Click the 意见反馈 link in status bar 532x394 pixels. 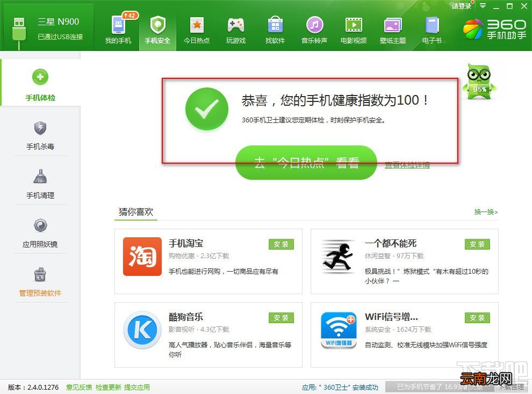tap(78, 387)
